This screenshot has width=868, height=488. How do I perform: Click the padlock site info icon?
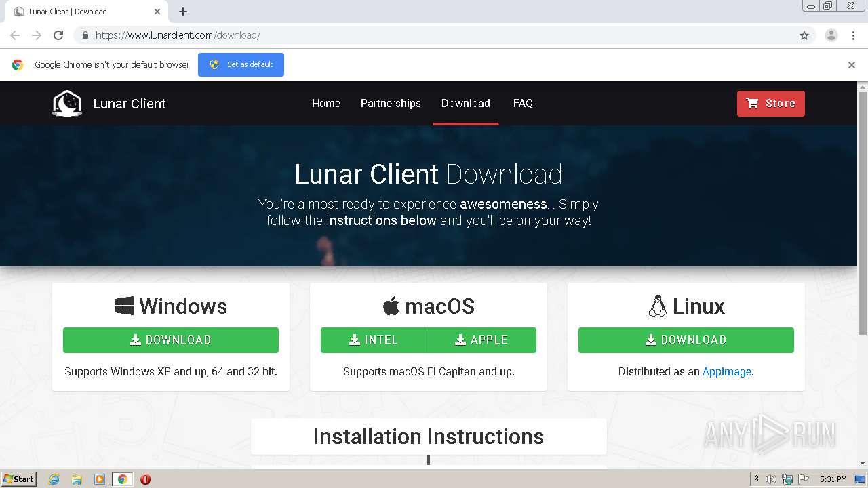pyautogui.click(x=85, y=35)
